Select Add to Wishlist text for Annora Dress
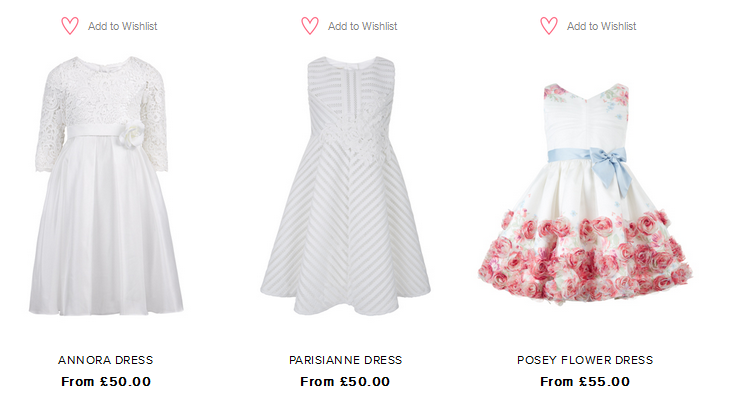The image size is (733, 410). (x=122, y=26)
